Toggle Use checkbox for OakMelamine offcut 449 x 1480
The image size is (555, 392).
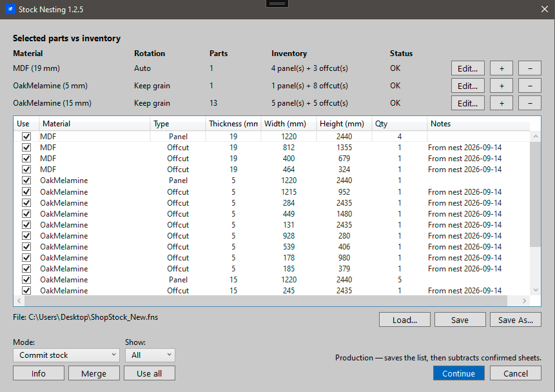click(x=26, y=213)
